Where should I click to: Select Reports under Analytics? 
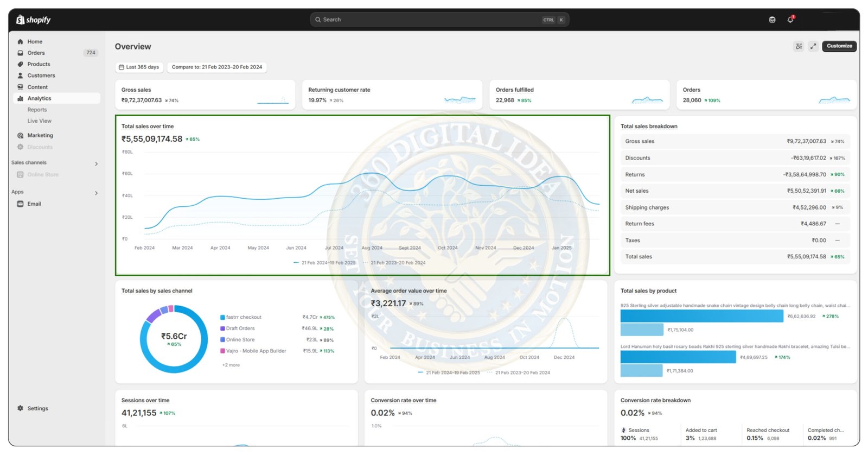coord(37,110)
